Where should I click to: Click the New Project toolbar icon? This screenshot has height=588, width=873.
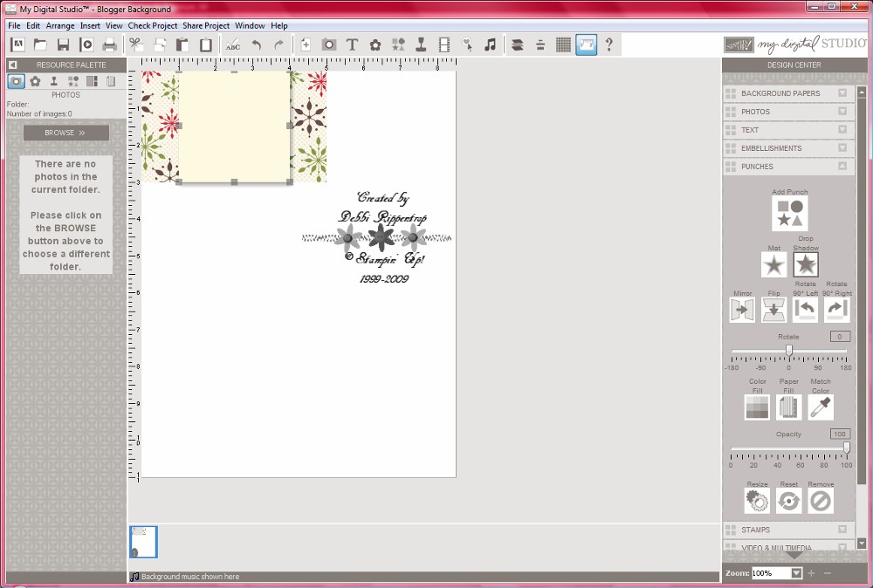click(17, 44)
